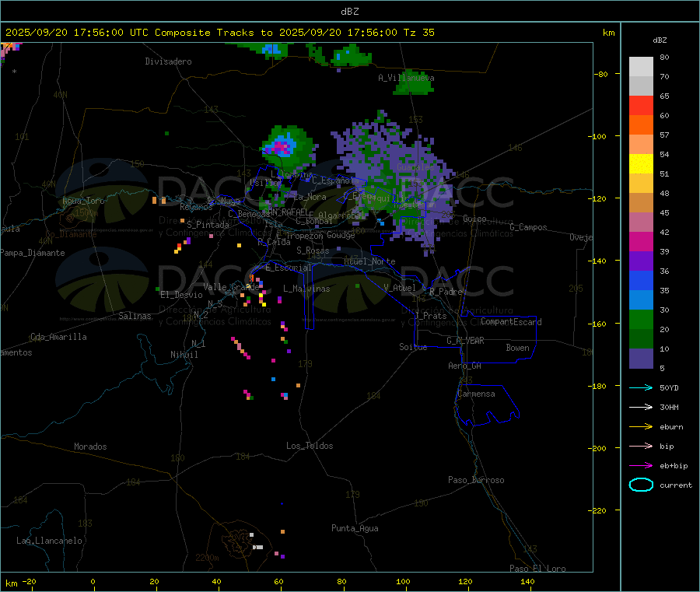Click the '100' value on bottom km axis

pyautogui.click(x=403, y=581)
